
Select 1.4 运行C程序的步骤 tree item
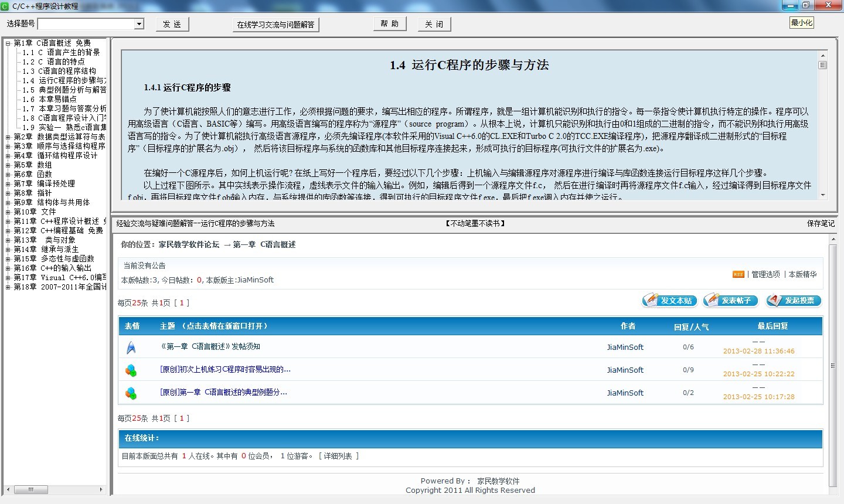[x=64, y=80]
